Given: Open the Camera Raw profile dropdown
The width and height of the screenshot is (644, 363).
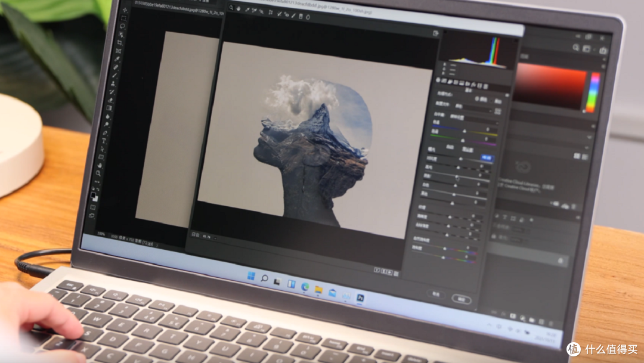Looking at the screenshot, I should pyautogui.click(x=475, y=108).
